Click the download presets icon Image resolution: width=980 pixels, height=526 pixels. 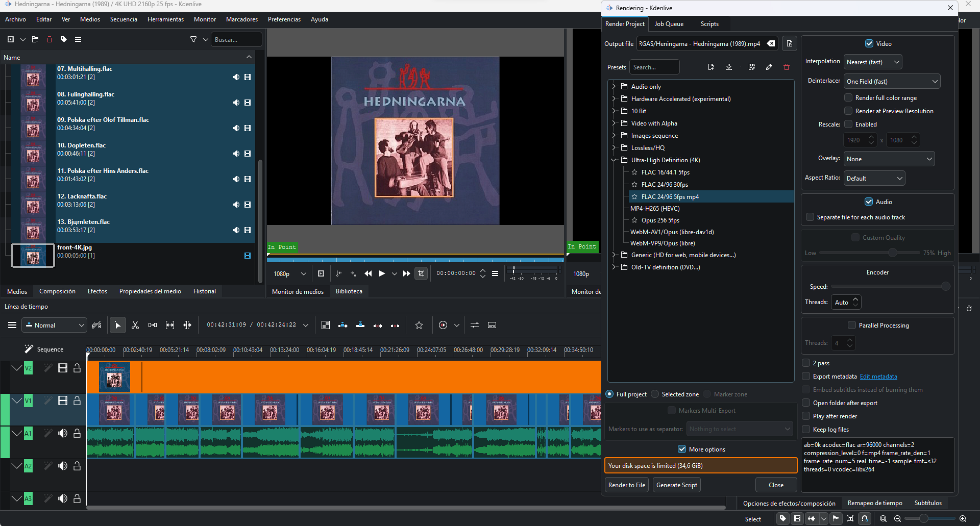tap(729, 67)
